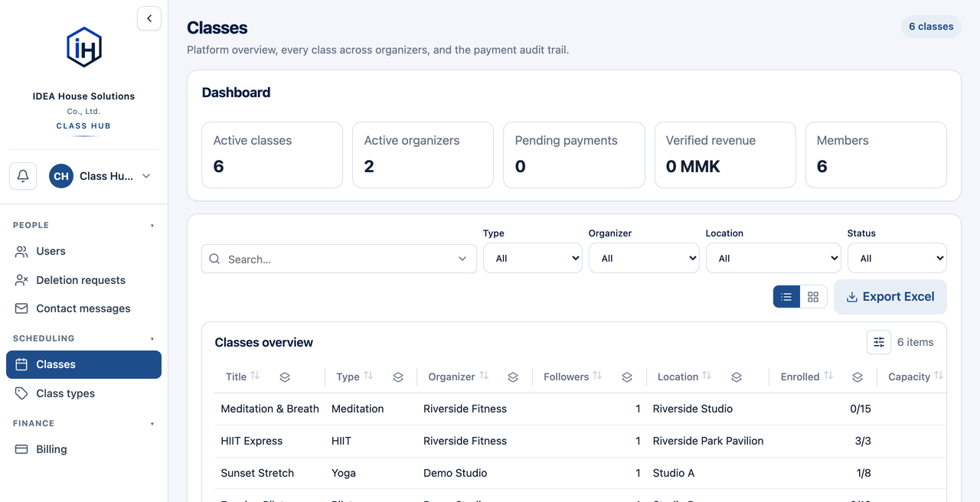
Task: Select the Sunset Stretch row title
Action: point(257,473)
